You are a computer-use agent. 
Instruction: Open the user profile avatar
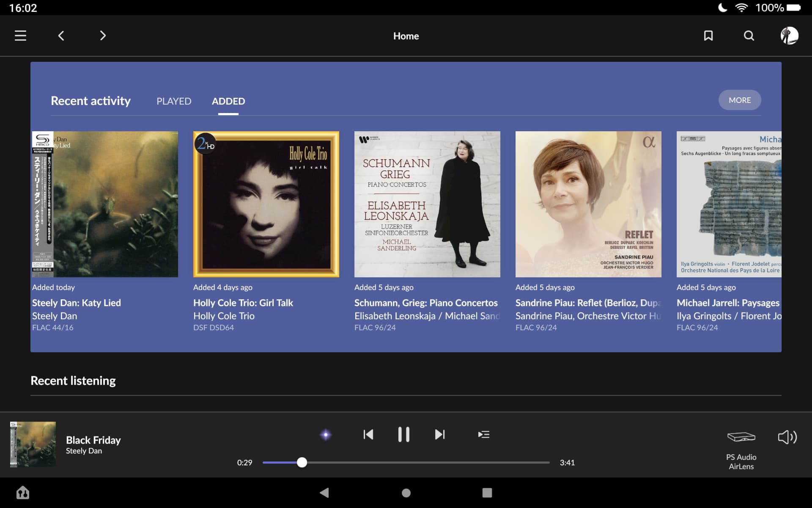click(789, 36)
